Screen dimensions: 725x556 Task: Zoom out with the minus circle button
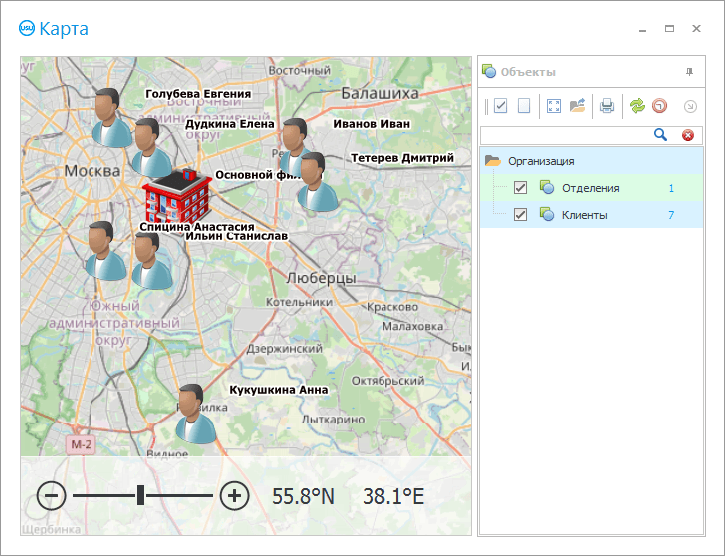pyautogui.click(x=51, y=496)
